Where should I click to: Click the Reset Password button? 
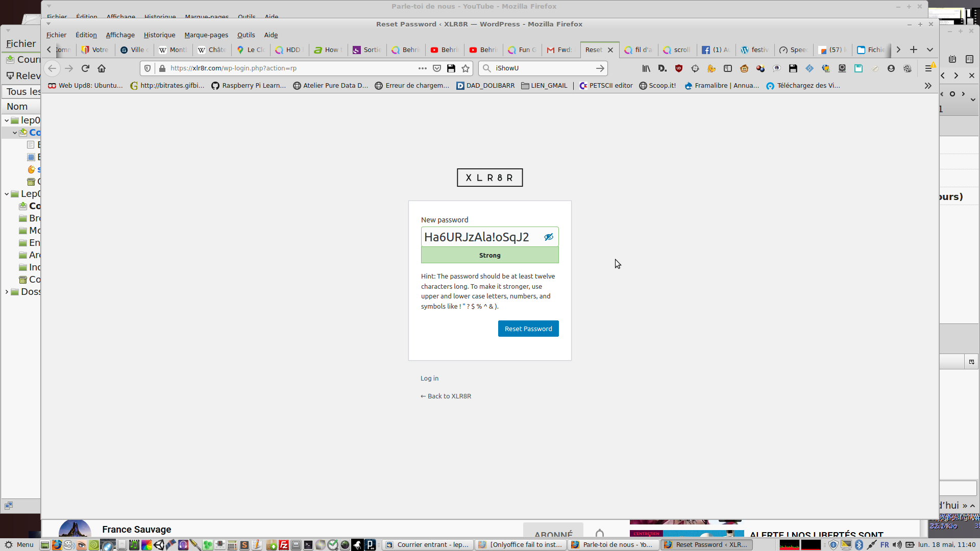click(528, 329)
